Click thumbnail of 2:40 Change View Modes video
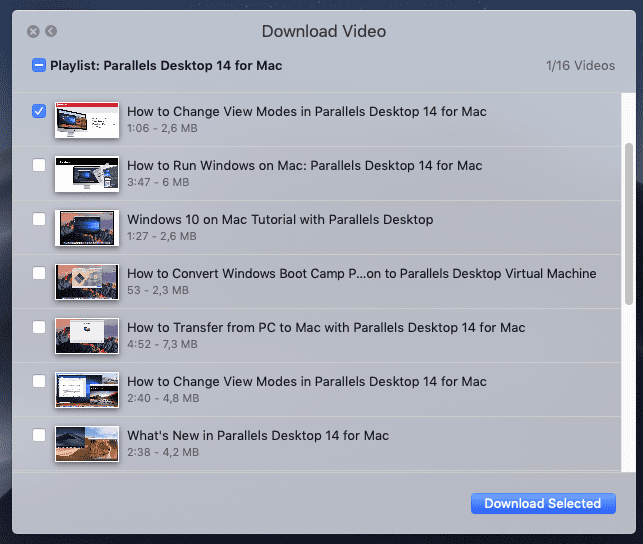This screenshot has height=544, width=643. pyautogui.click(x=87, y=390)
